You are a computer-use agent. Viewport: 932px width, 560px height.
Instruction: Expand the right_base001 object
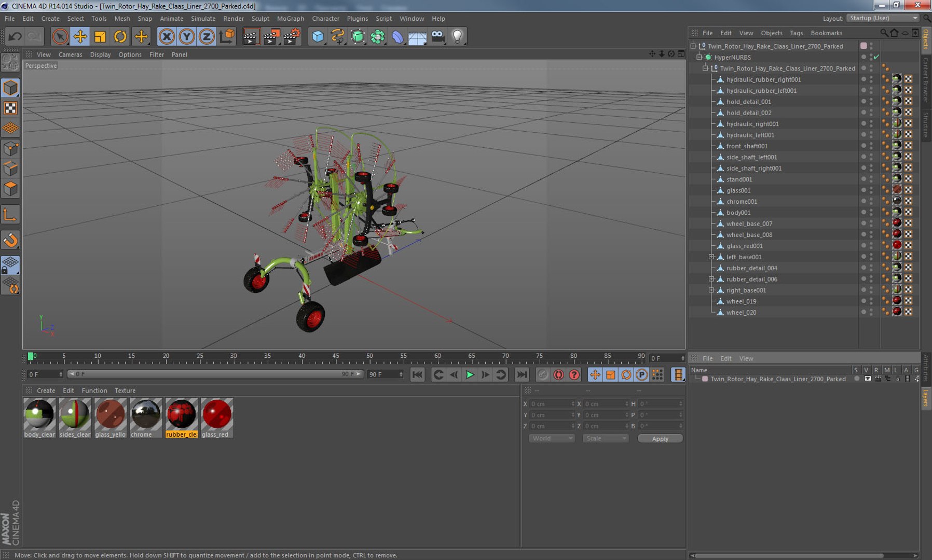pos(712,290)
